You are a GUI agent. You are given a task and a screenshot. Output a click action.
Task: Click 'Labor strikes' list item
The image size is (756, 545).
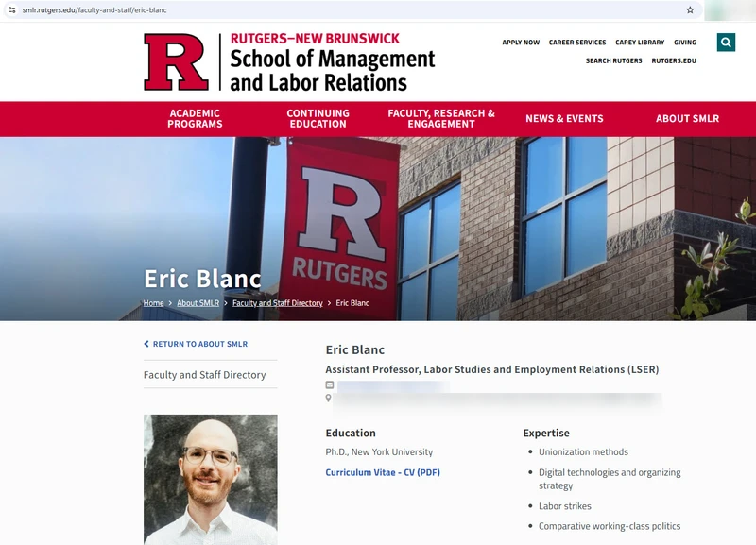[x=564, y=506]
